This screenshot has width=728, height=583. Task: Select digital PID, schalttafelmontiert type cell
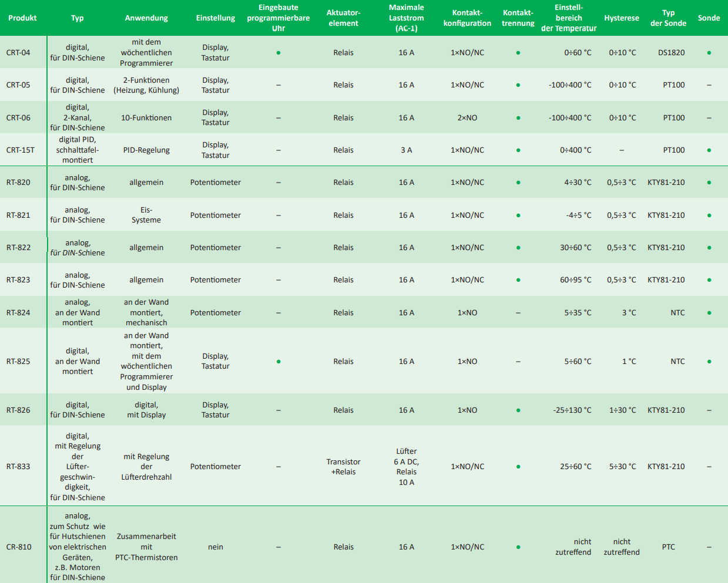point(78,150)
